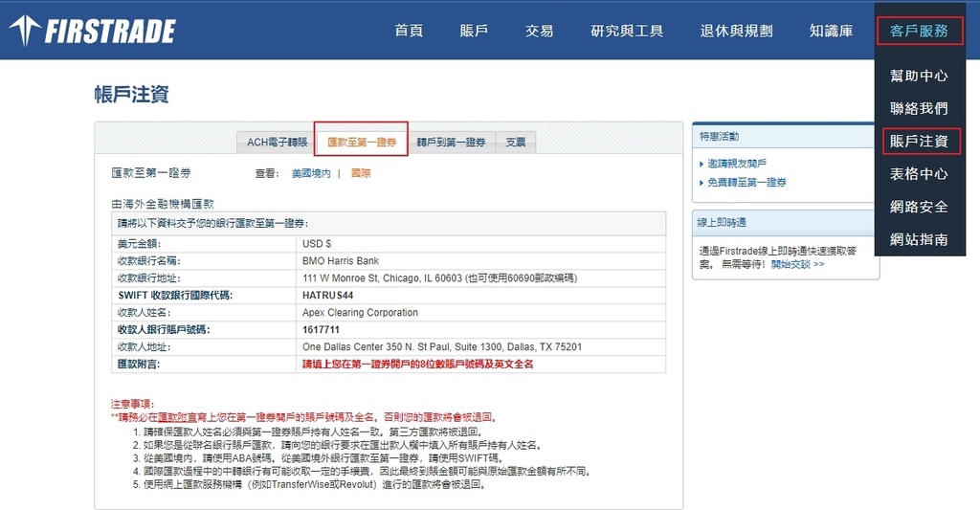Switch to the 支票 tab
This screenshot has width=980, height=510.
tap(516, 143)
